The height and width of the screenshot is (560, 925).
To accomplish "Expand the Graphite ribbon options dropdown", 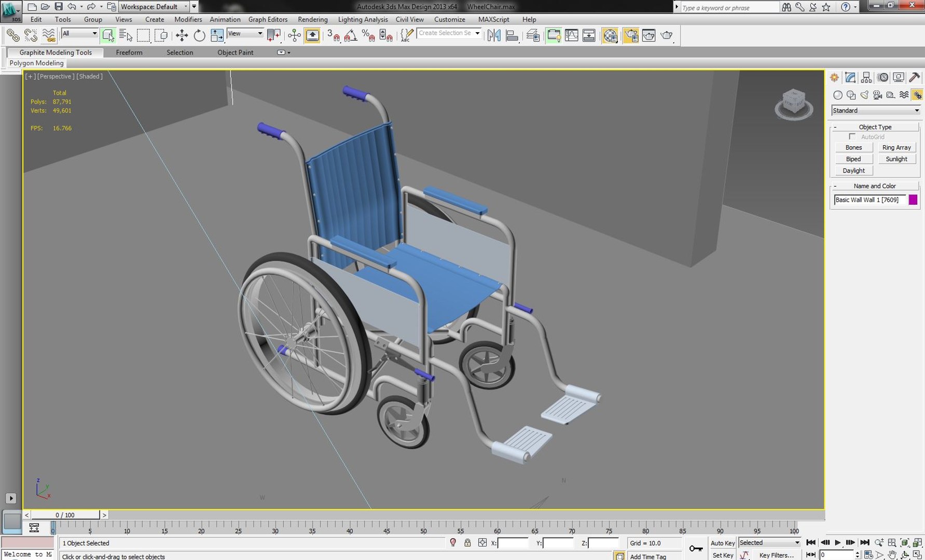I will coord(283,52).
